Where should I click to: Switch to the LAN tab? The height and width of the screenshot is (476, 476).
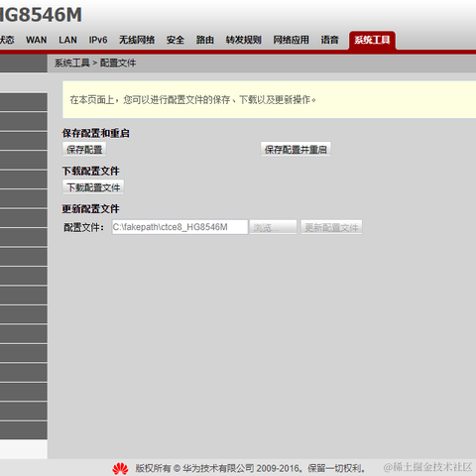67,40
